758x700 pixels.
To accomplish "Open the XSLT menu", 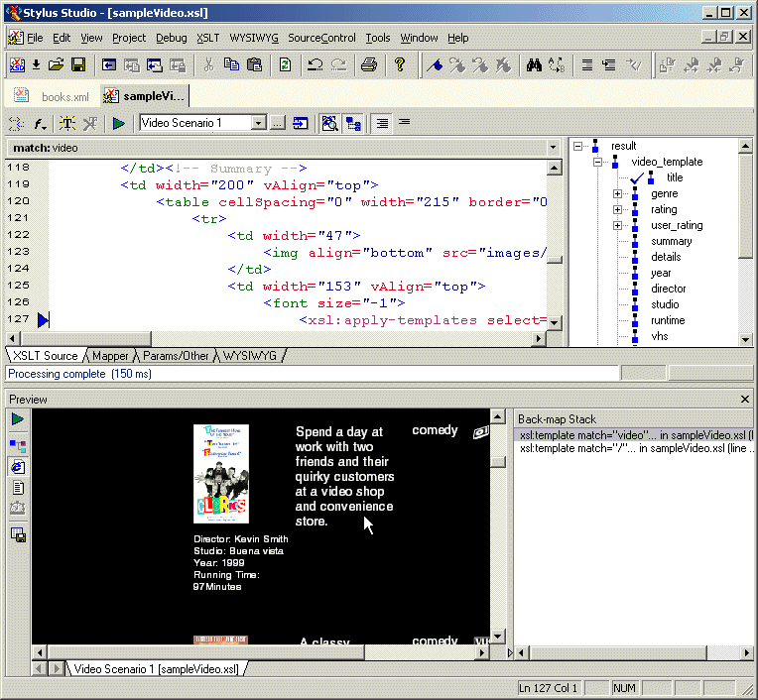I will tap(207, 38).
